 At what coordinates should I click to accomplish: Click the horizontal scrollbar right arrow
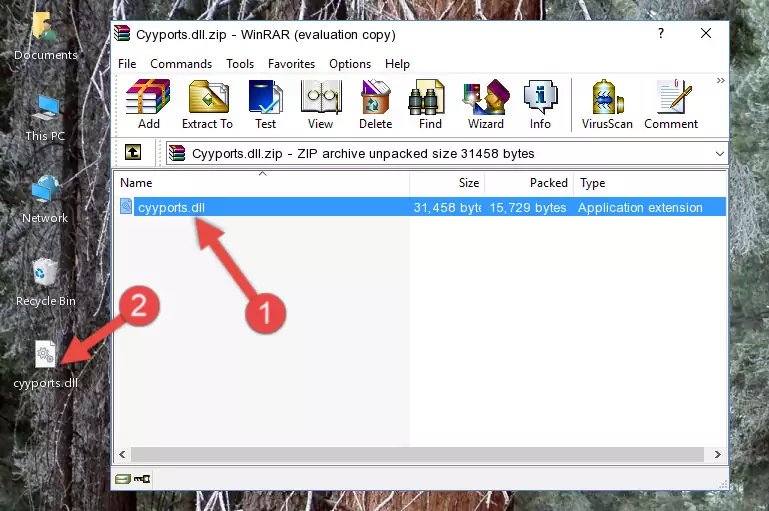(718, 455)
